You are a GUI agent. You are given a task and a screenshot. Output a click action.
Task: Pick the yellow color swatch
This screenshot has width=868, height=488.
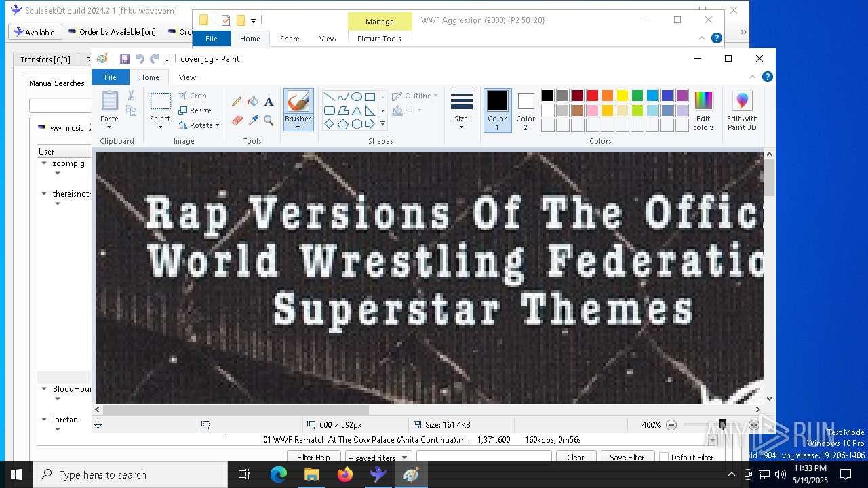tap(623, 96)
